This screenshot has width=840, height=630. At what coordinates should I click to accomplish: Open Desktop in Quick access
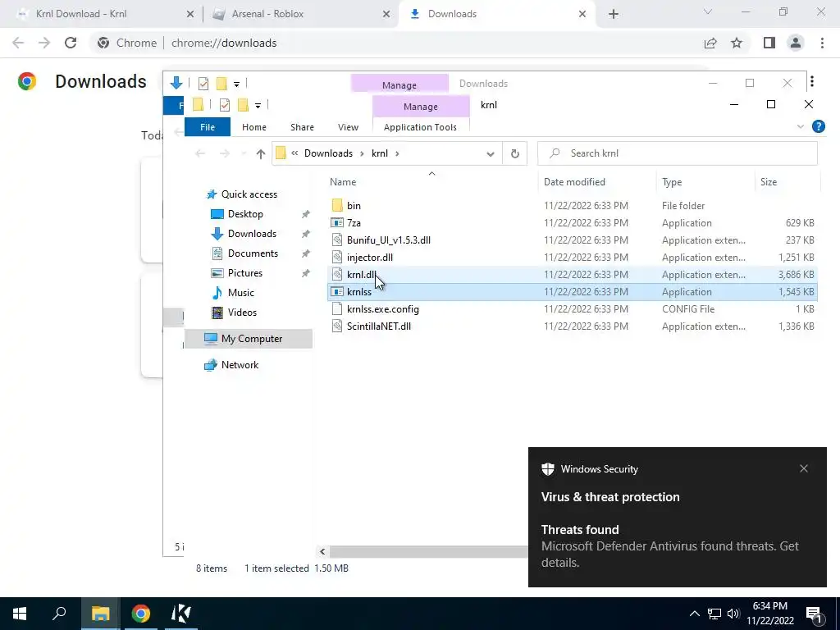245,214
